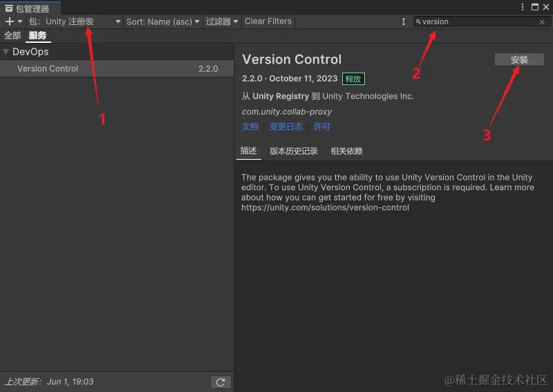Switch to the 全部 tab

click(x=12, y=36)
